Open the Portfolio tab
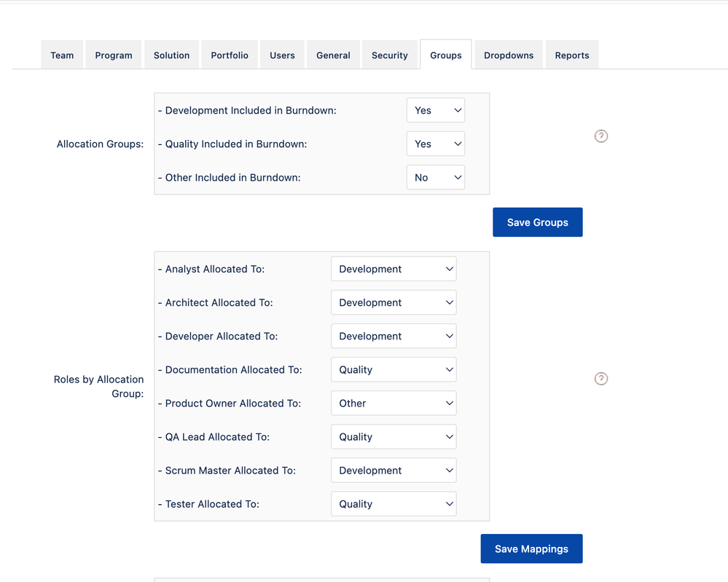This screenshot has height=582, width=728. [x=230, y=55]
